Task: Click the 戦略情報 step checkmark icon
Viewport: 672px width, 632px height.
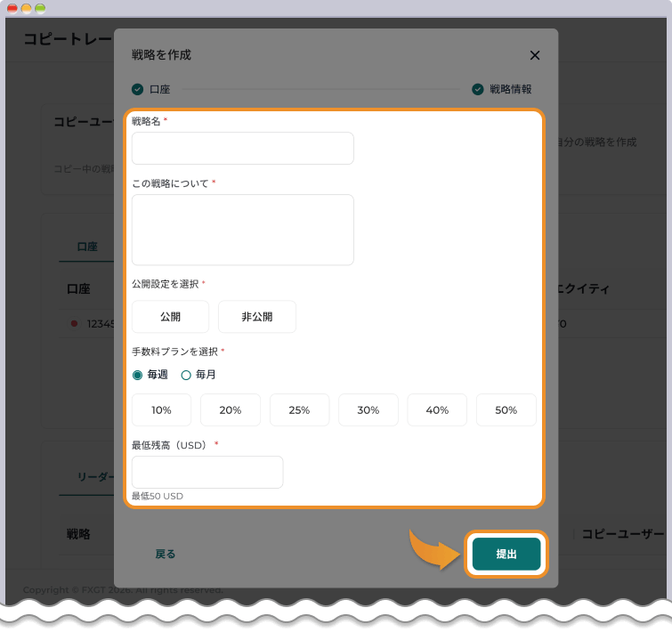Action: point(477,89)
